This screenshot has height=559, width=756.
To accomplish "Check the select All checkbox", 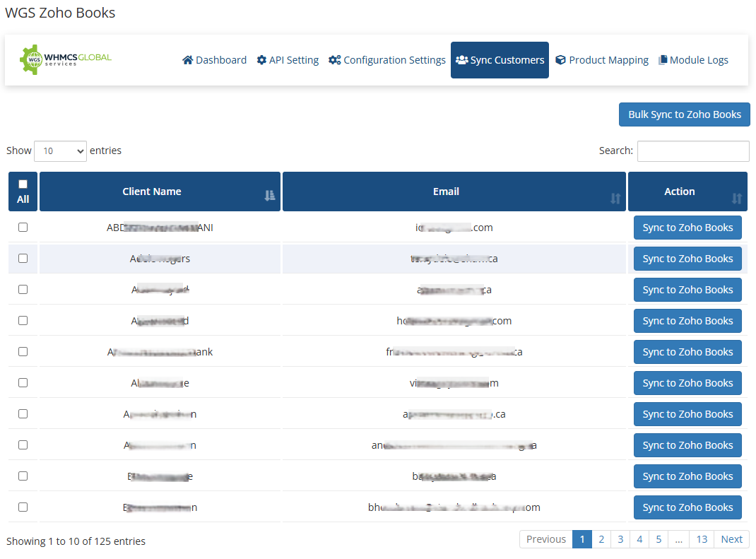I will click(23, 184).
